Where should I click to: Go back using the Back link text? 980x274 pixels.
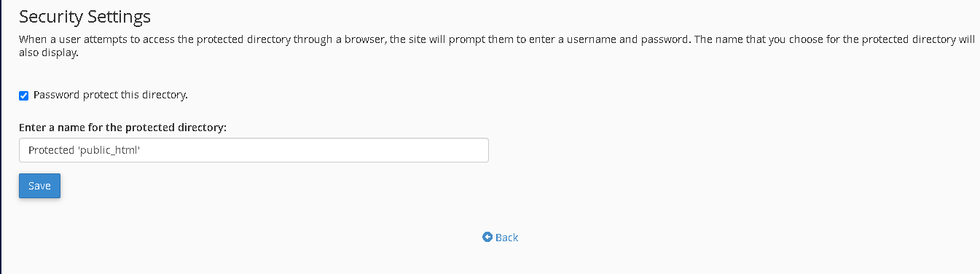pos(506,237)
